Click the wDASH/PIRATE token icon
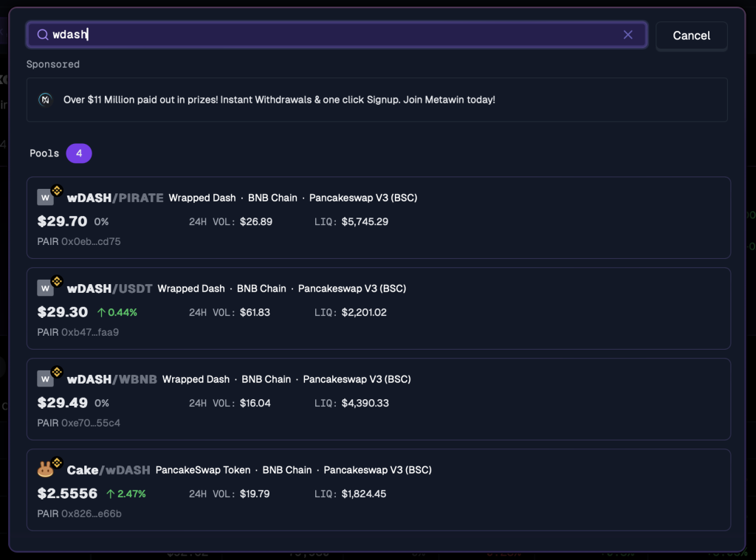Image resolution: width=756 pixels, height=560 pixels. (45, 197)
